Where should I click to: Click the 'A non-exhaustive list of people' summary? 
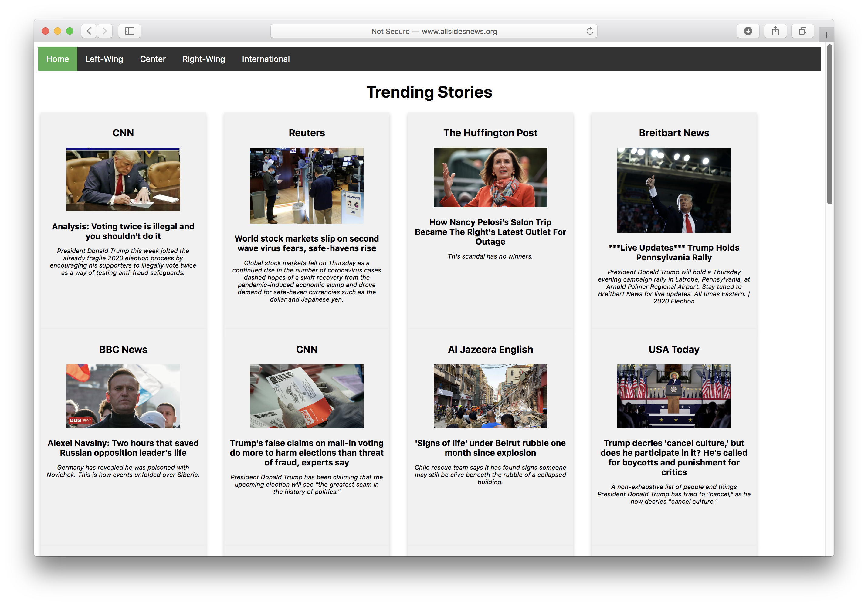click(x=674, y=494)
